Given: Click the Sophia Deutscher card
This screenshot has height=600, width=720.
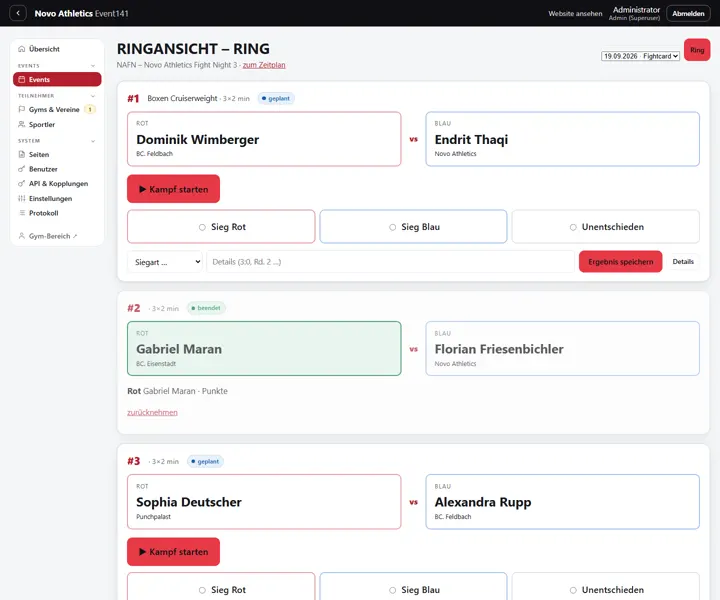Looking at the screenshot, I should tap(264, 502).
